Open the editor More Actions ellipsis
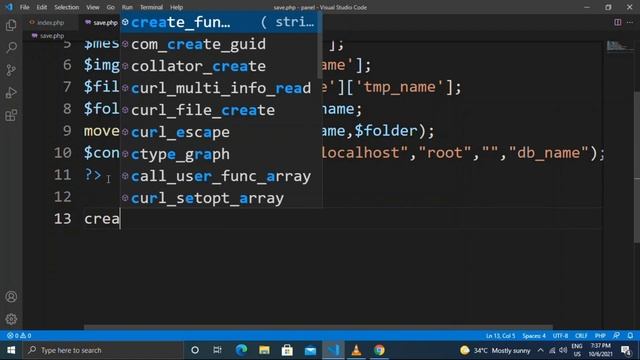The height and width of the screenshot is (360, 640). [630, 22]
